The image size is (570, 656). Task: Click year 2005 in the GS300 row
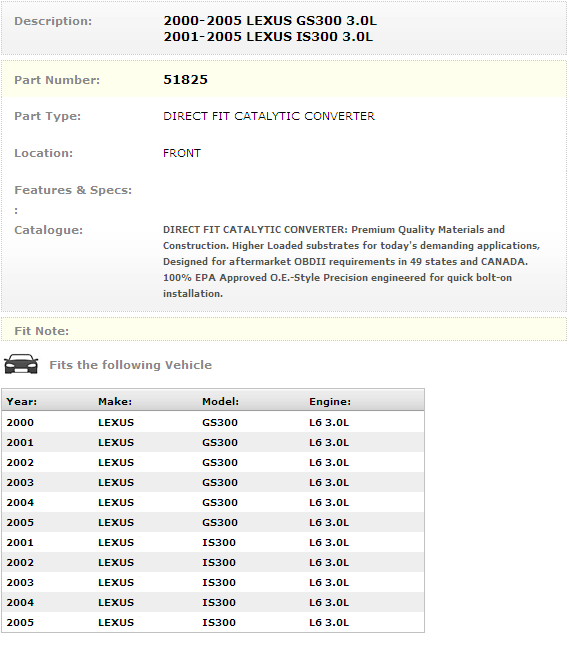tap(20, 523)
